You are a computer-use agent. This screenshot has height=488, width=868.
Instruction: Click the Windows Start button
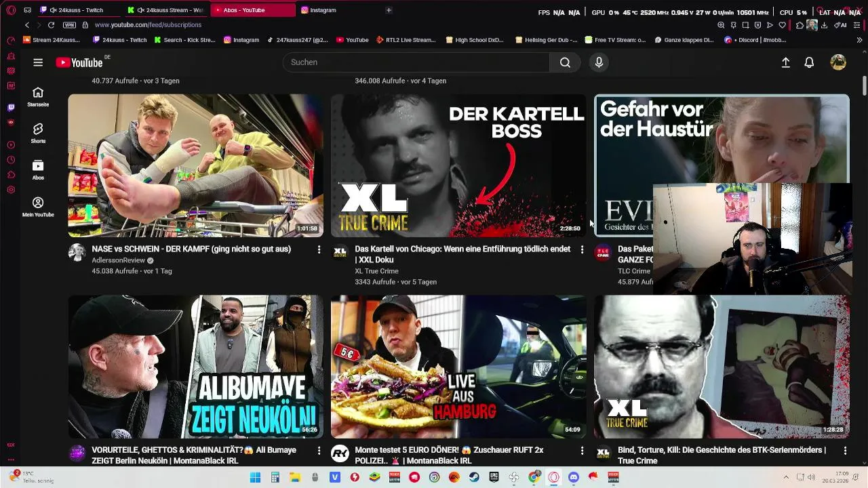pyautogui.click(x=255, y=477)
